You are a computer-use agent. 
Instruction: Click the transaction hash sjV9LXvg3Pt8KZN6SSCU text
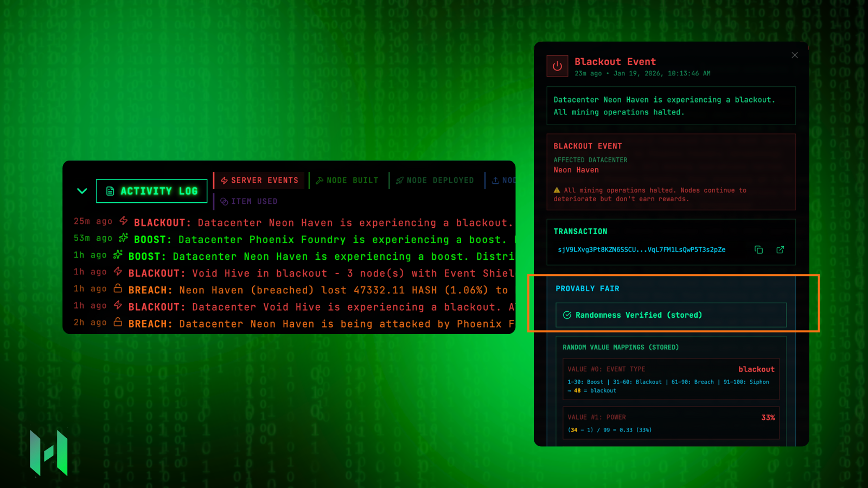(x=641, y=250)
